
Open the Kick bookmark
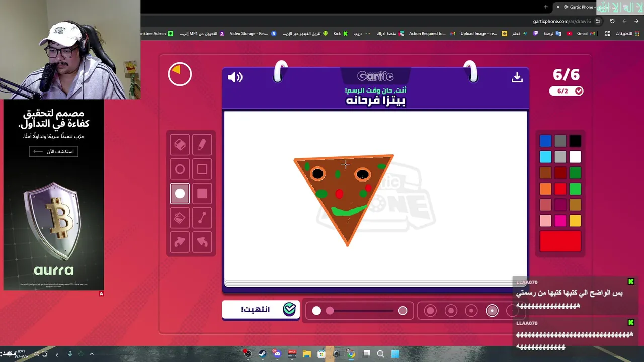341,34
